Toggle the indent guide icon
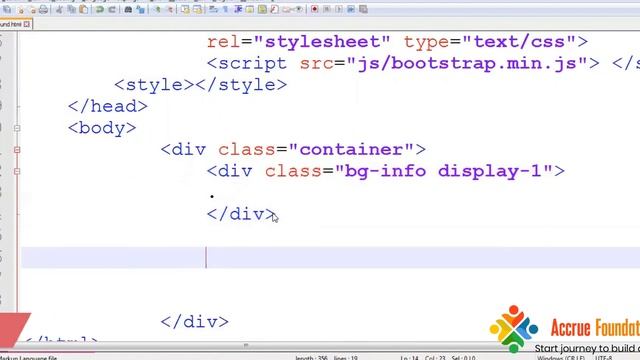 click(238, 9)
